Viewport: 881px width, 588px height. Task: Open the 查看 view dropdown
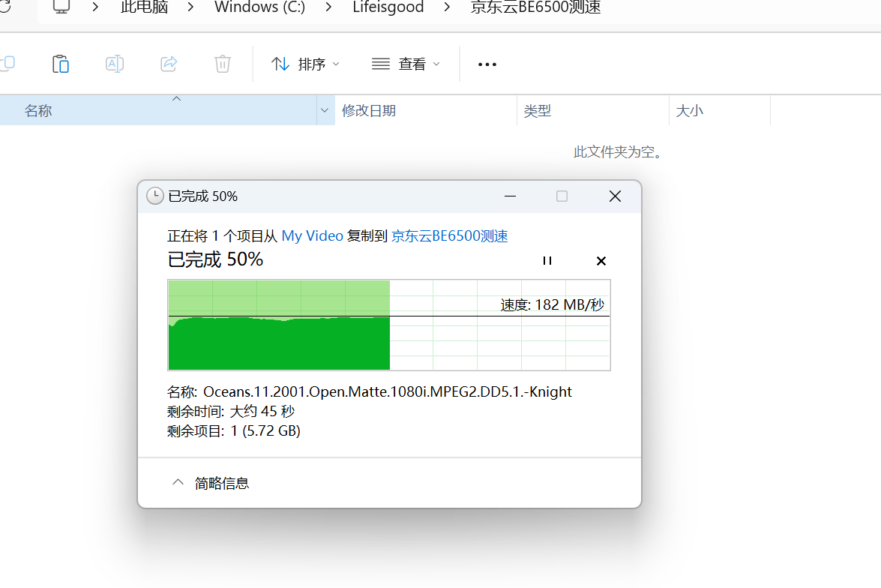[x=406, y=64]
